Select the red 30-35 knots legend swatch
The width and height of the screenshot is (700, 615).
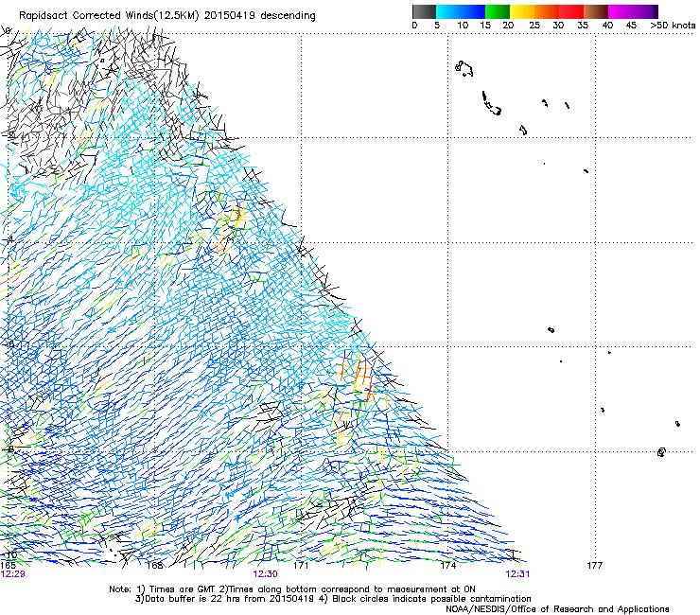(571, 11)
